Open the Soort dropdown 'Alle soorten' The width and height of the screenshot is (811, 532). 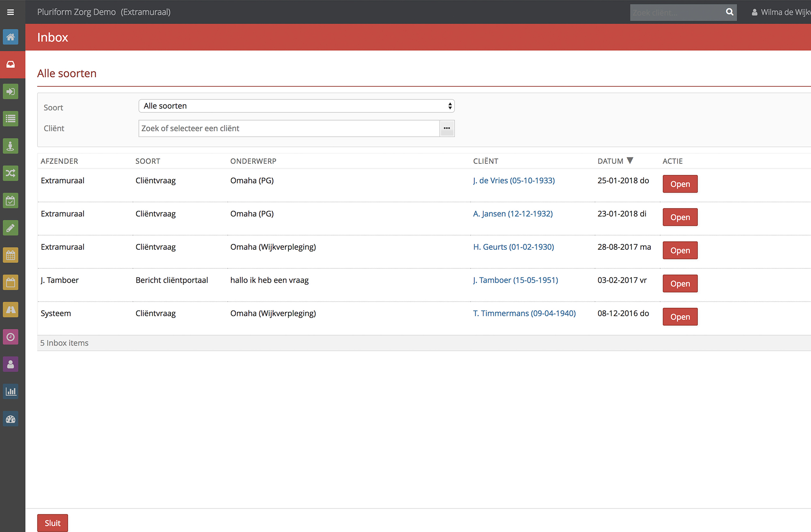[296, 106]
